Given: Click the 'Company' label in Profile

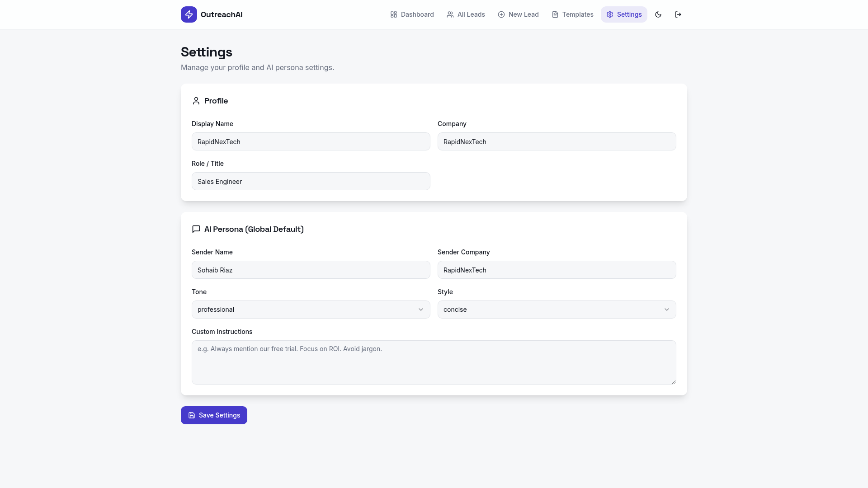Looking at the screenshot, I should pos(452,124).
